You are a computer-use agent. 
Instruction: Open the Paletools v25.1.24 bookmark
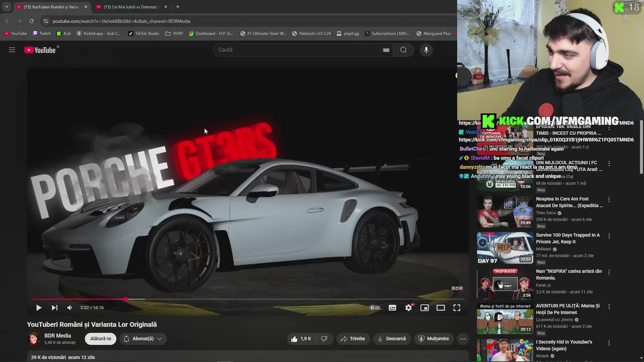pos(311,34)
